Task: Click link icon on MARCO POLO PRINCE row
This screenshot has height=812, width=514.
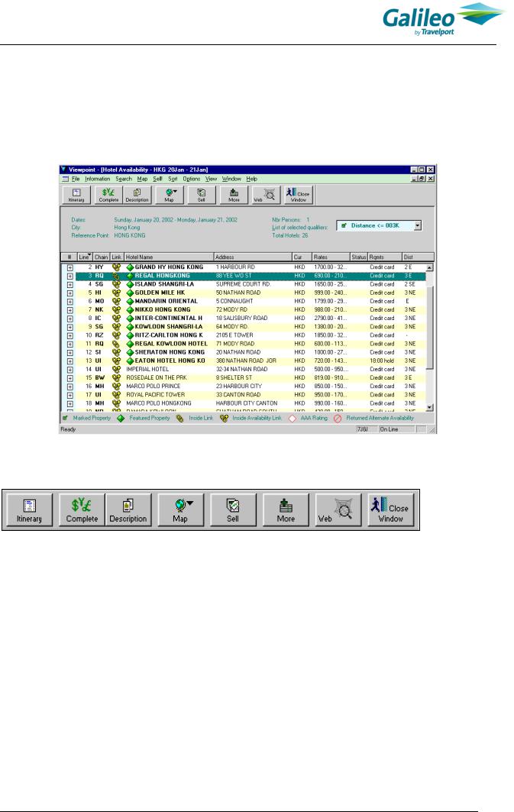Action: pos(116,387)
